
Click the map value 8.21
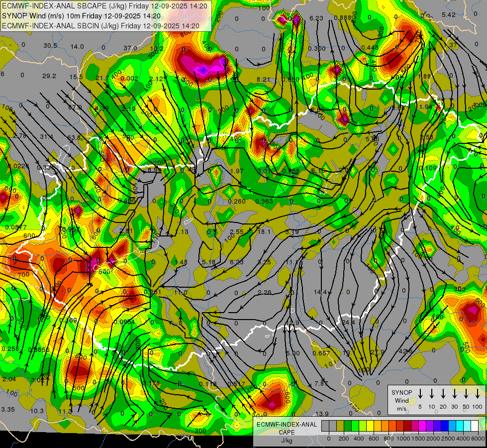[263, 80]
